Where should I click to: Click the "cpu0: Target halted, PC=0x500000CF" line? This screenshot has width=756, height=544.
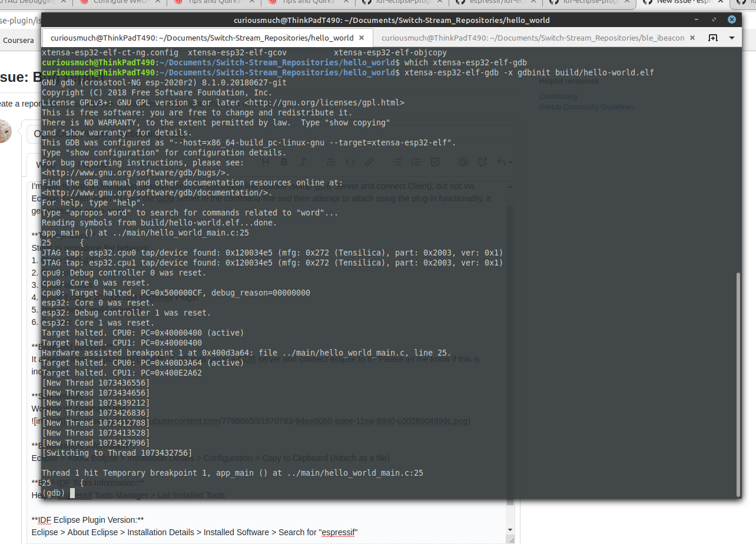[x=176, y=293]
